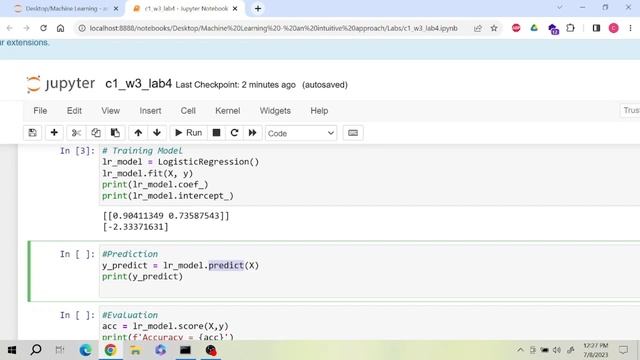
Task: Paste cells below icon
Action: pyautogui.click(x=115, y=133)
